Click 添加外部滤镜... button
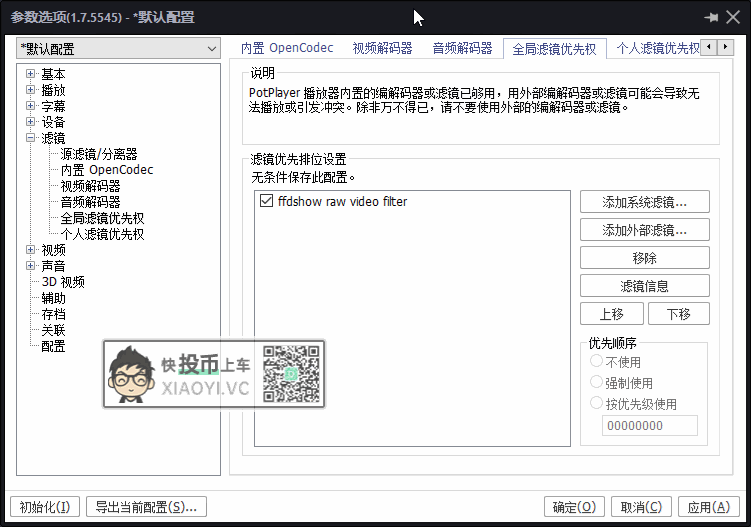 click(x=645, y=230)
